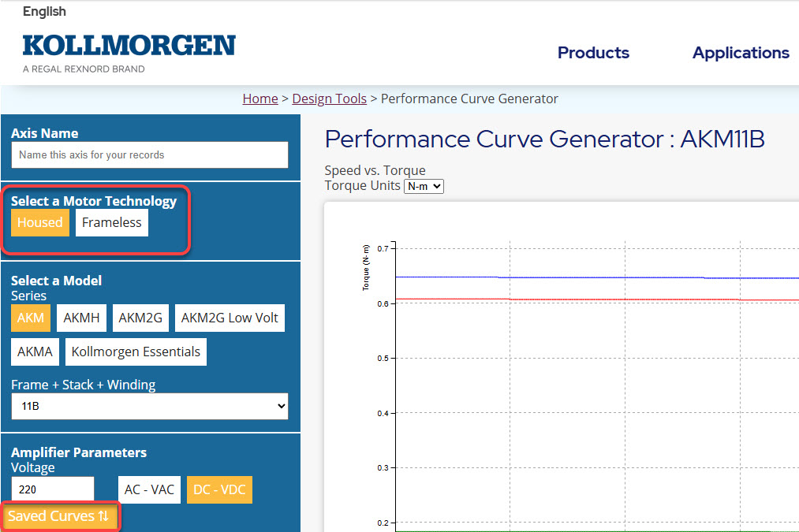Switch voltage type to AC - VAC
The width and height of the screenshot is (799, 532).
click(x=149, y=489)
